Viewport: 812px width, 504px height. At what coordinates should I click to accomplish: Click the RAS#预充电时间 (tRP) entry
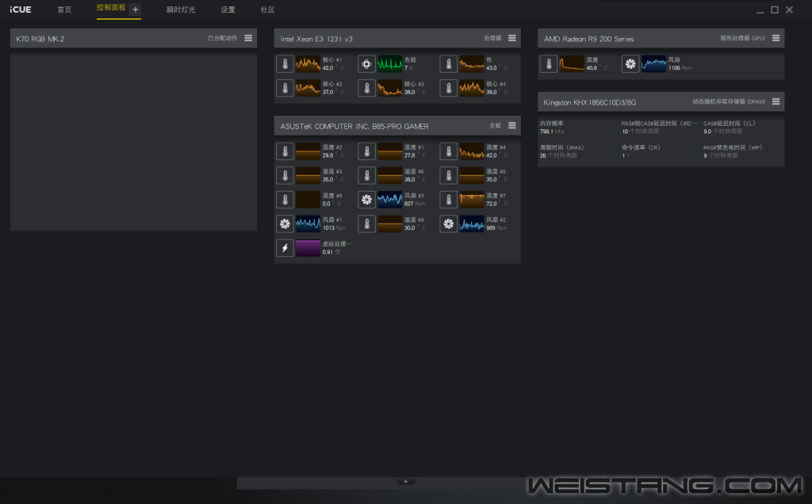[x=733, y=151]
